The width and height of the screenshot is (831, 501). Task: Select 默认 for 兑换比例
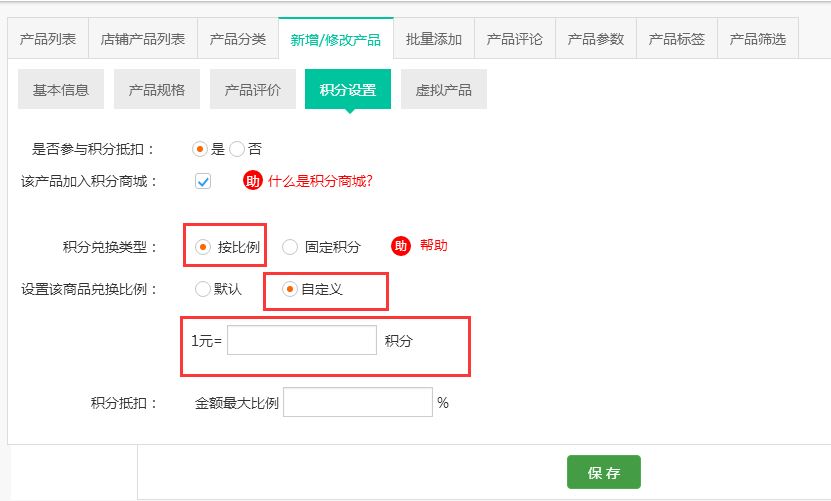pyautogui.click(x=204, y=289)
